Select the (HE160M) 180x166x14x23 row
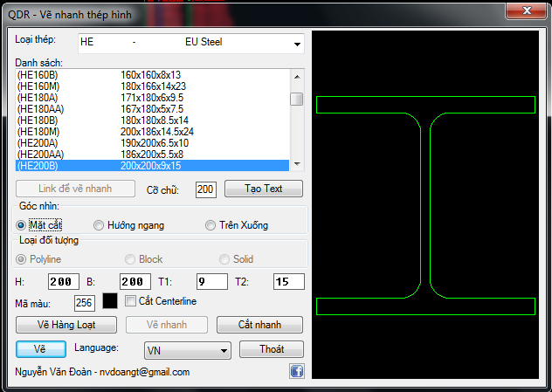552x392 pixels. [153, 86]
